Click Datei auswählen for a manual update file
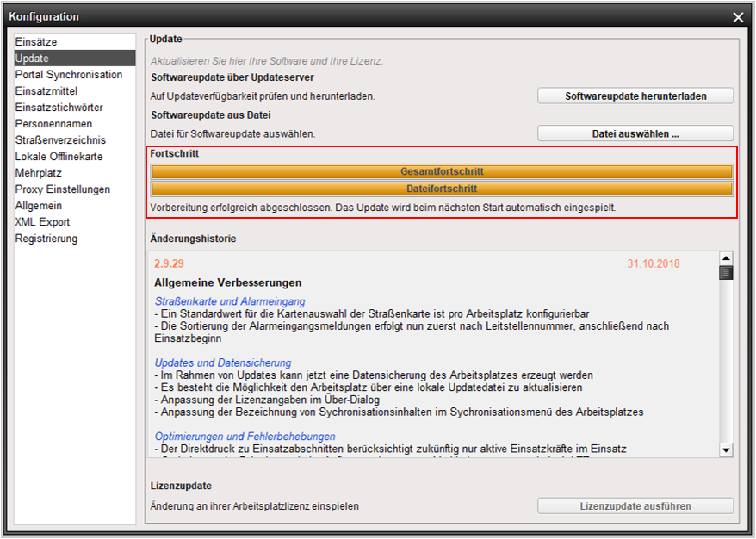 click(x=635, y=133)
